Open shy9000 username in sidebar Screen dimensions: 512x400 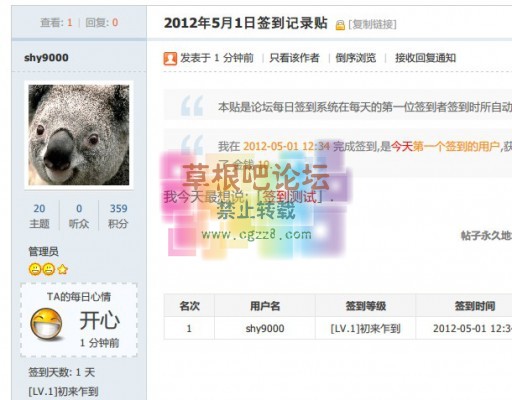click(46, 58)
